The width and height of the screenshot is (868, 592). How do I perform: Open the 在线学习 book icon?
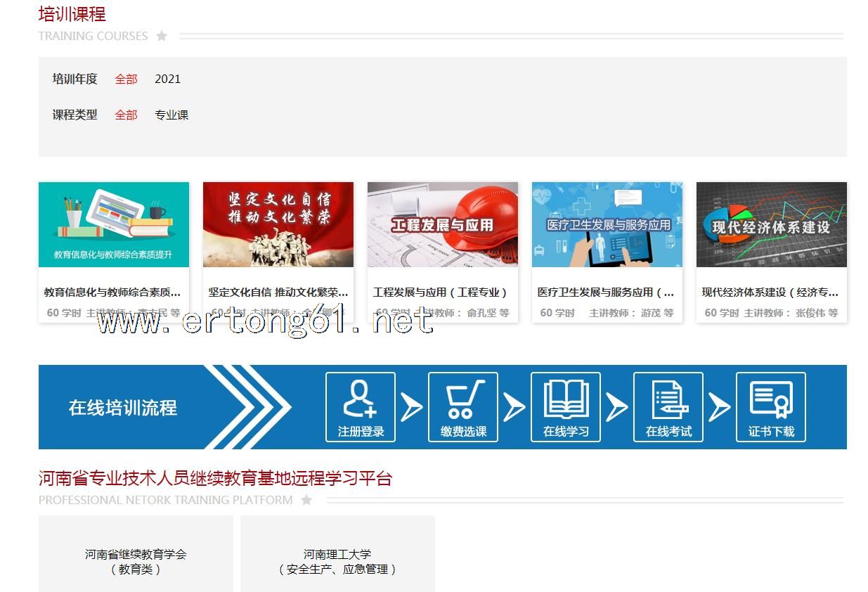(566, 407)
